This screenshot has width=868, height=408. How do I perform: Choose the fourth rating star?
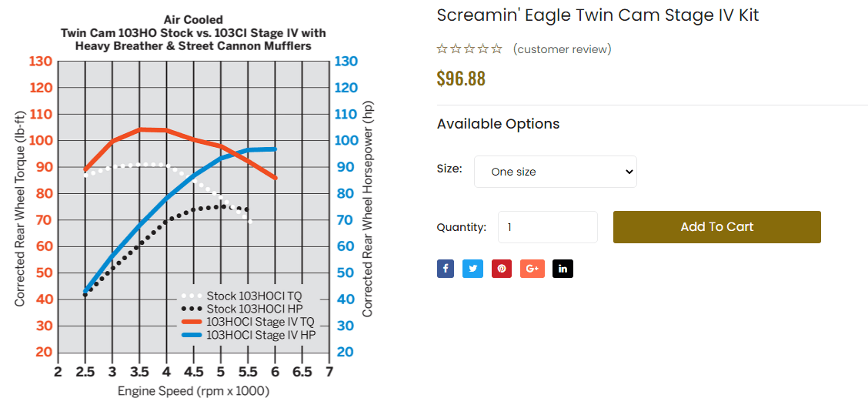click(x=483, y=49)
